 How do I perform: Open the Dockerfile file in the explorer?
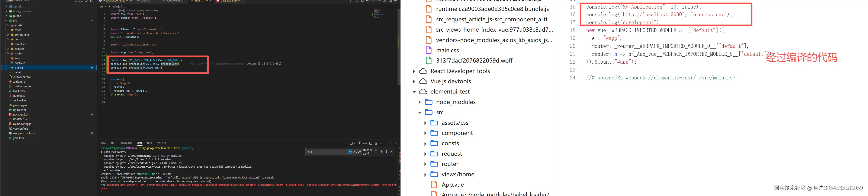pyautogui.click(x=19, y=91)
